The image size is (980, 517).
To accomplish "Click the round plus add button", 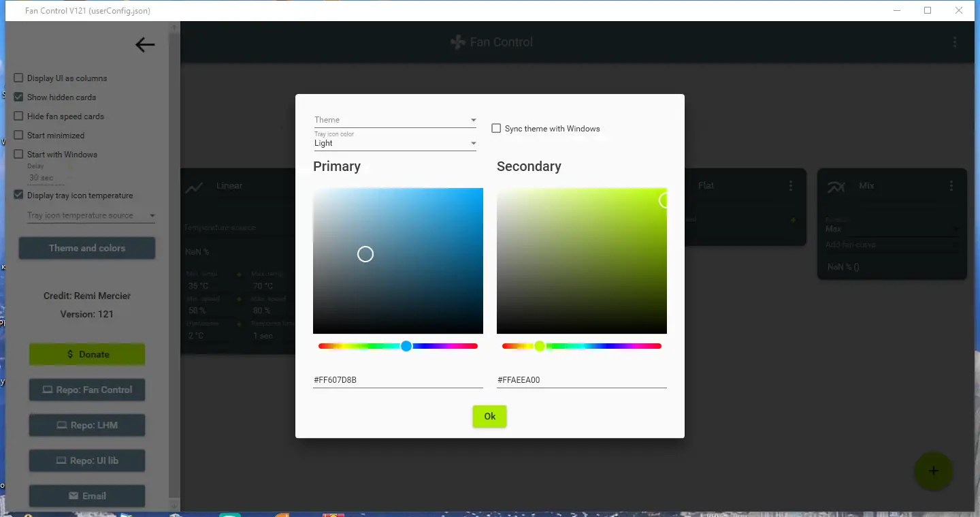I will click(933, 471).
